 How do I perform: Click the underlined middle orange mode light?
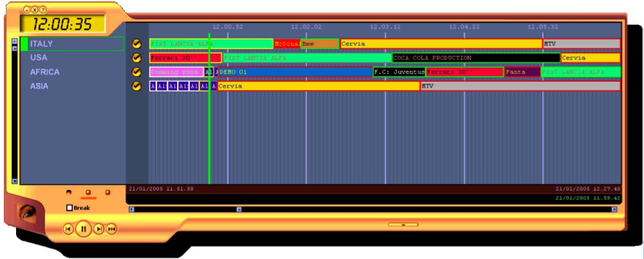click(88, 193)
